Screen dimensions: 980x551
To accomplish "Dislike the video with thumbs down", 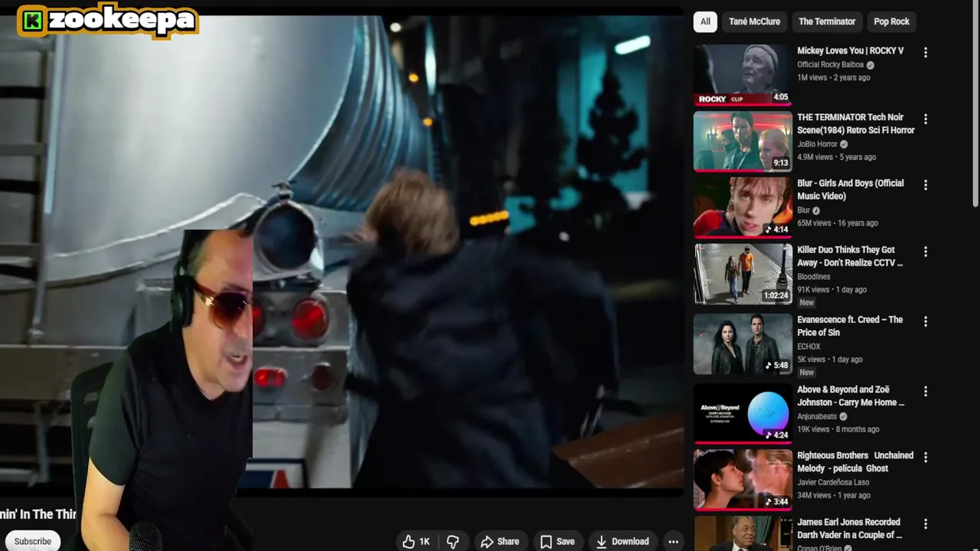I will coord(452,541).
